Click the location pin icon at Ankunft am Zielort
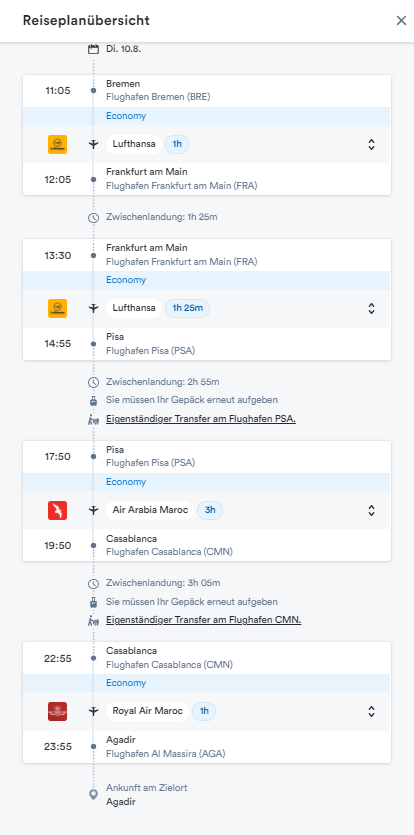This screenshot has width=414, height=835. [93, 795]
